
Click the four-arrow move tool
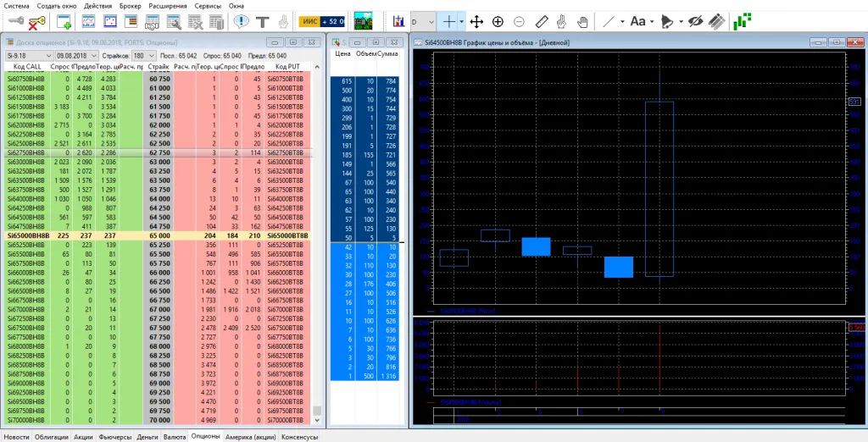point(476,21)
